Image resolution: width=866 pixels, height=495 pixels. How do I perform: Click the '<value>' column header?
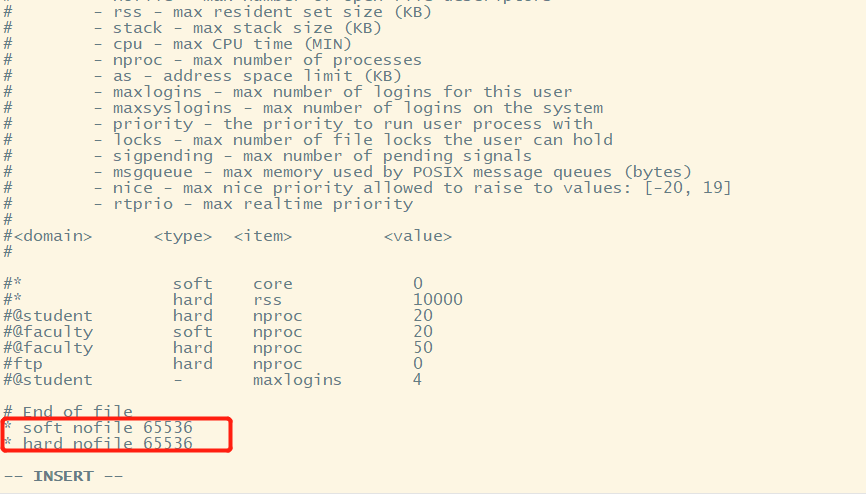click(418, 236)
